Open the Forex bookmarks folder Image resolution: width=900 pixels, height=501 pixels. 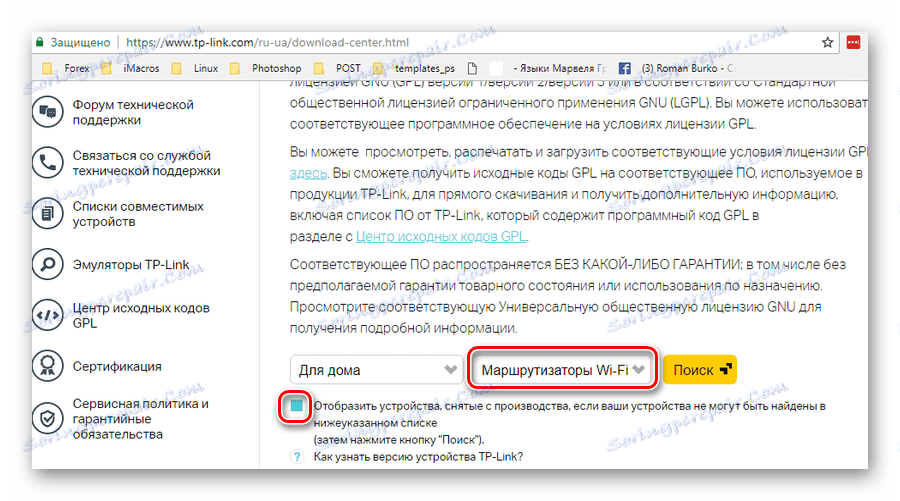tap(65, 68)
